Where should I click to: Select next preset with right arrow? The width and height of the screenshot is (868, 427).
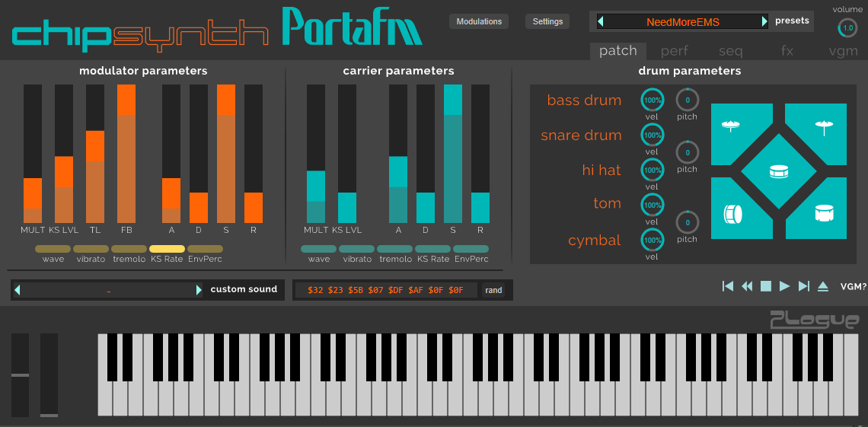(x=764, y=21)
